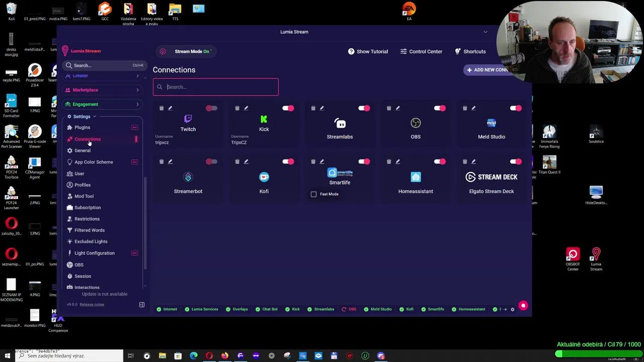The image size is (644, 362).
Task: Enable the Streamerbot connection
Action: click(x=211, y=162)
